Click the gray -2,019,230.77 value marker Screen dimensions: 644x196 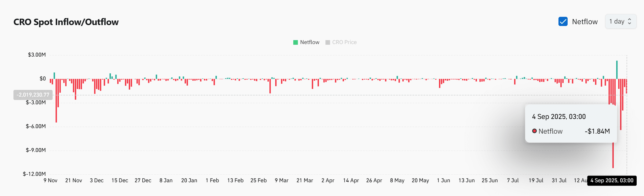point(33,95)
